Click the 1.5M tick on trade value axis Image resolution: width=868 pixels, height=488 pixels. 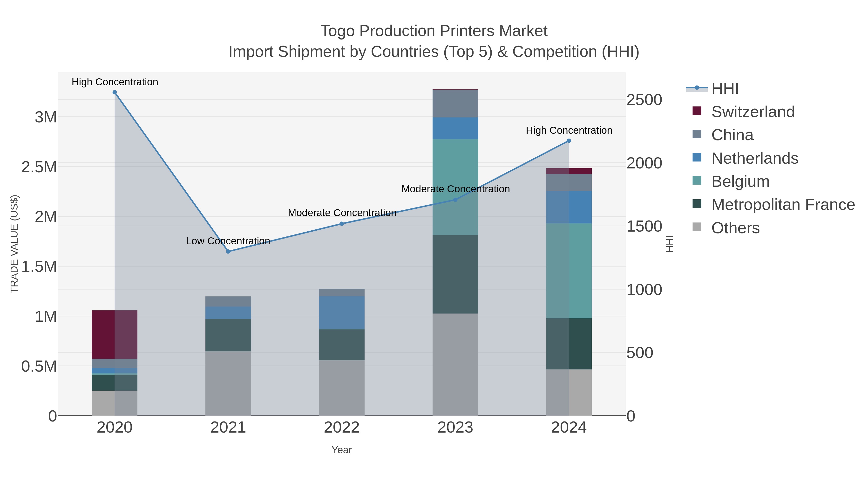coord(39,267)
